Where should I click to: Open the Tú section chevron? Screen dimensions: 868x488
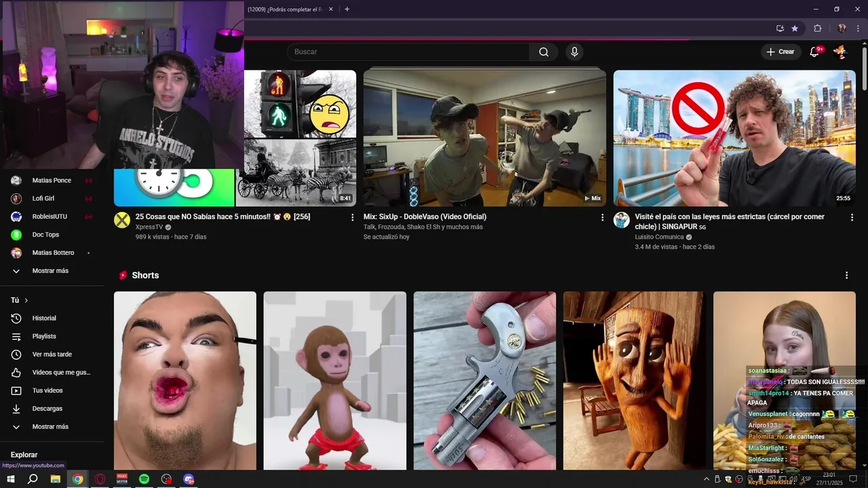point(26,300)
